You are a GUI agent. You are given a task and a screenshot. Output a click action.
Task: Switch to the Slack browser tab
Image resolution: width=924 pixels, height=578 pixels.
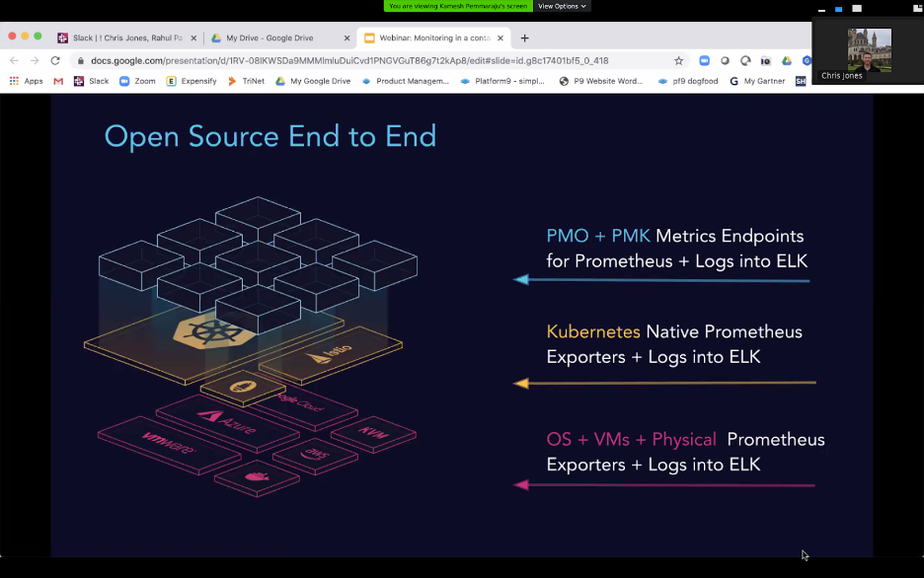[126, 37]
